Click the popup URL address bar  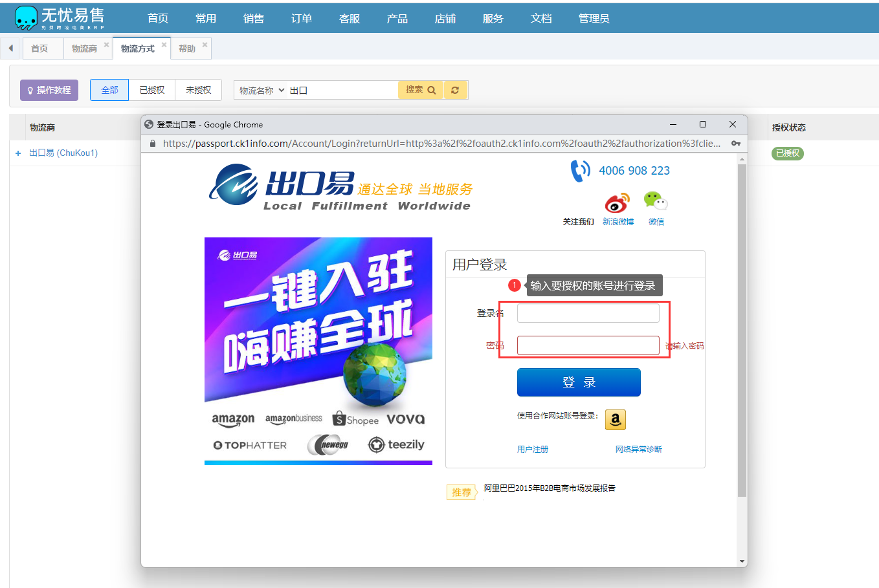tap(441, 144)
